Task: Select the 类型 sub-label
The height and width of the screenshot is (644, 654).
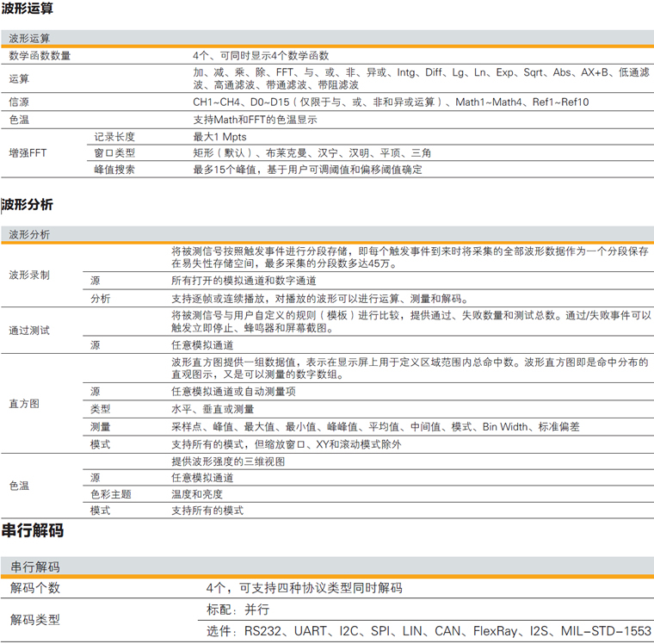Action: [101, 409]
